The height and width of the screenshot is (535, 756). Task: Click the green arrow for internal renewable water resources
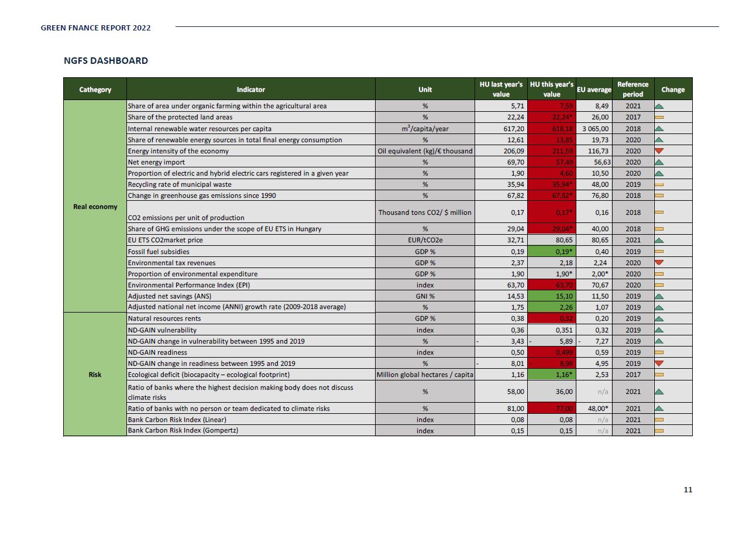pos(659,128)
